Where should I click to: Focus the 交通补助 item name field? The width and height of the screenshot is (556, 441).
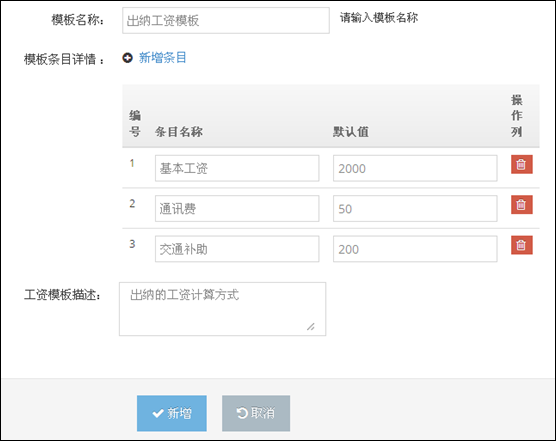237,249
